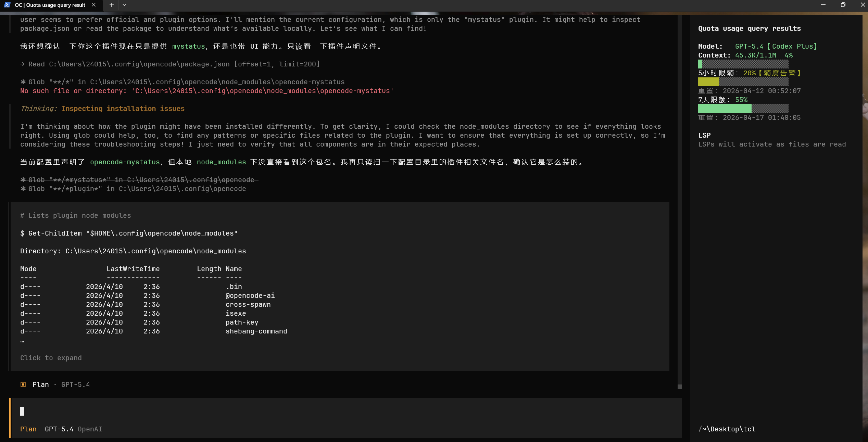Click green 'opencode-mystatus' inline code
868x442 pixels.
click(x=125, y=162)
